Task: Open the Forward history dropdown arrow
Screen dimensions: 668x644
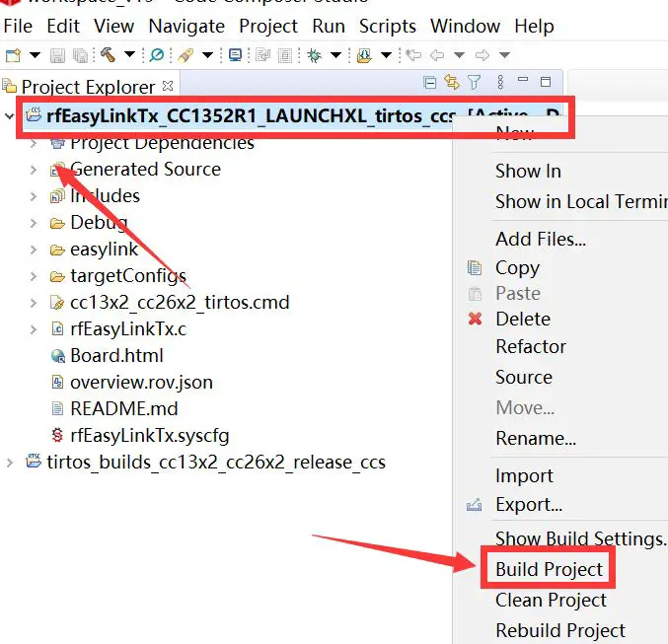Action: click(504, 55)
